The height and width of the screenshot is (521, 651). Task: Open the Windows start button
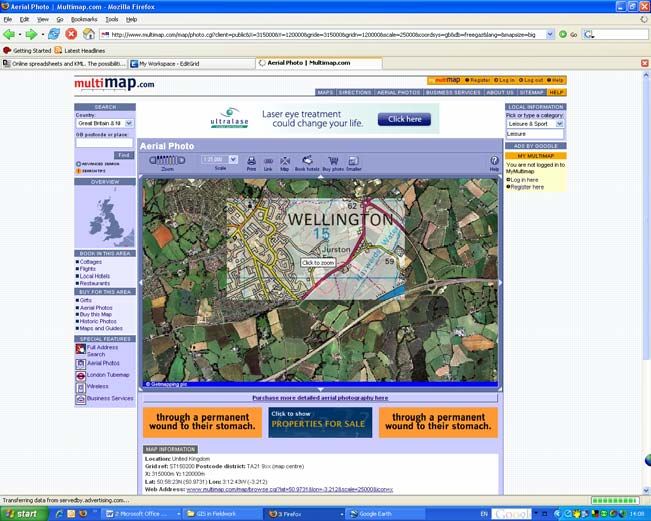[24, 514]
